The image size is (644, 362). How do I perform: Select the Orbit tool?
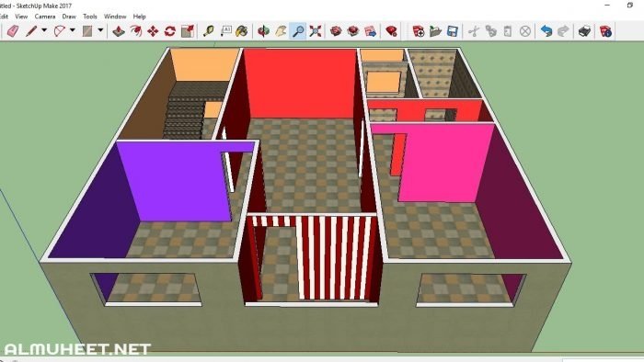click(x=263, y=30)
